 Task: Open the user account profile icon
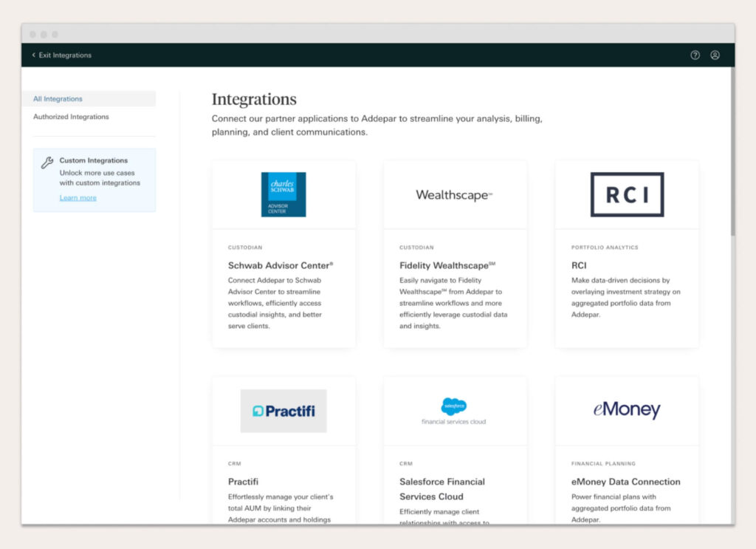point(715,55)
